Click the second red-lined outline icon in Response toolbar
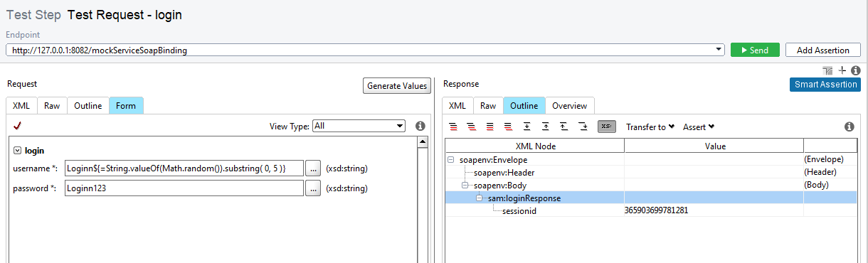The image size is (868, 263). 471,127
